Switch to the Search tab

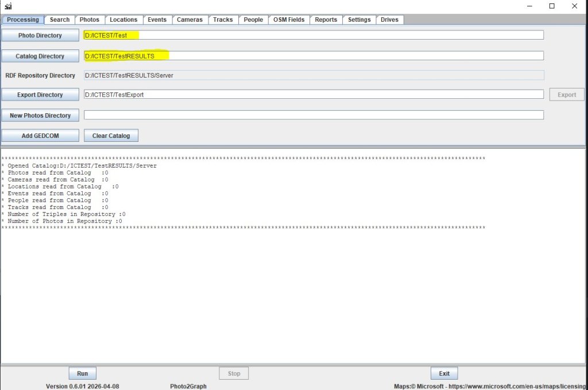[x=60, y=20]
